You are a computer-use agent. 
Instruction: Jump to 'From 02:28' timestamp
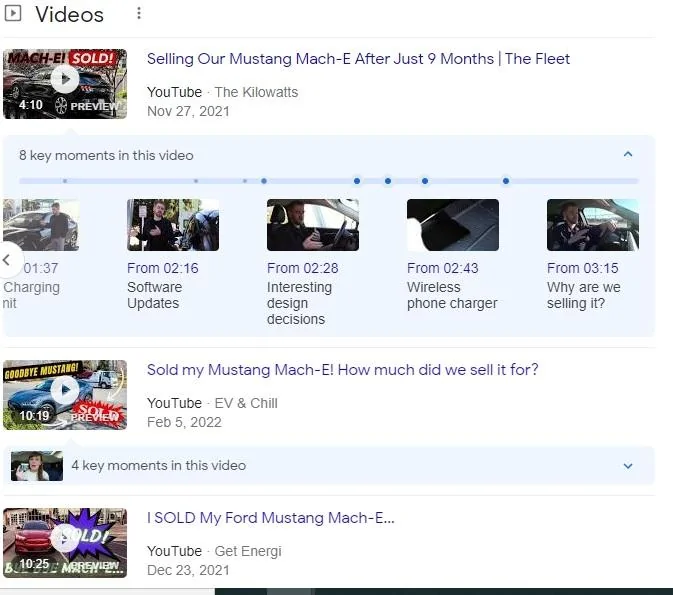(303, 268)
